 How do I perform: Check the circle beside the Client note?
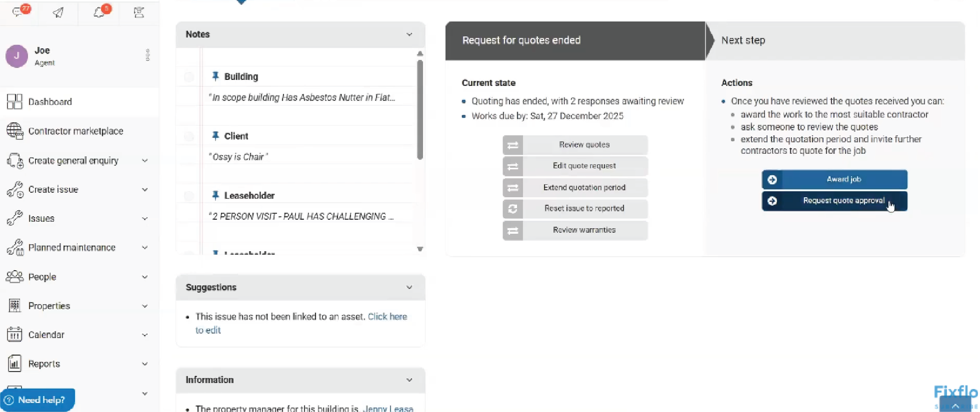pyautogui.click(x=188, y=136)
